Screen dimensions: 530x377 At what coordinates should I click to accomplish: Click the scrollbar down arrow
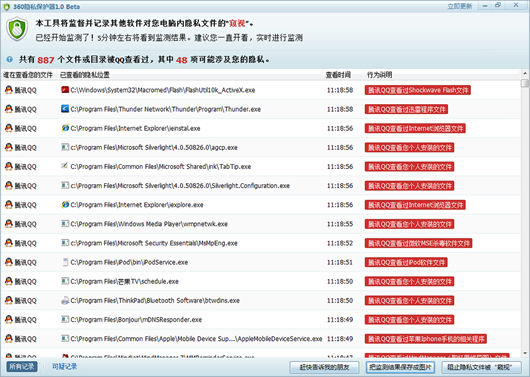tap(525, 354)
